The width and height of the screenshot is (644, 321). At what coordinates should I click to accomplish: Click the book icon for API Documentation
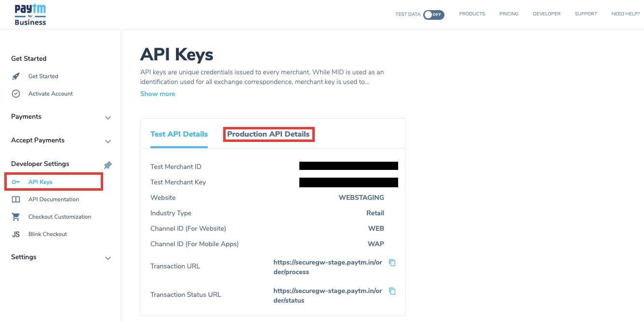click(x=16, y=199)
